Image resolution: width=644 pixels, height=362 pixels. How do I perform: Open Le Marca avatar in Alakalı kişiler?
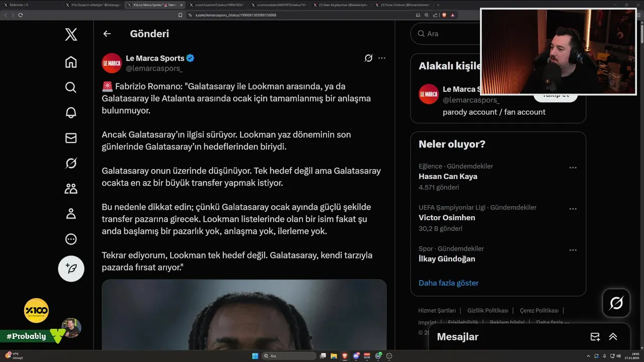click(429, 94)
